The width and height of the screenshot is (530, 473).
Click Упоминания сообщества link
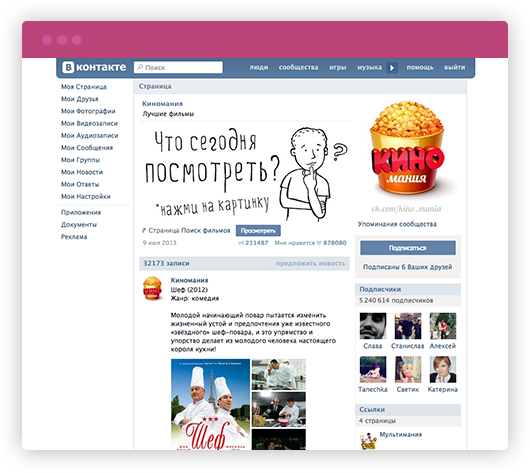(397, 224)
